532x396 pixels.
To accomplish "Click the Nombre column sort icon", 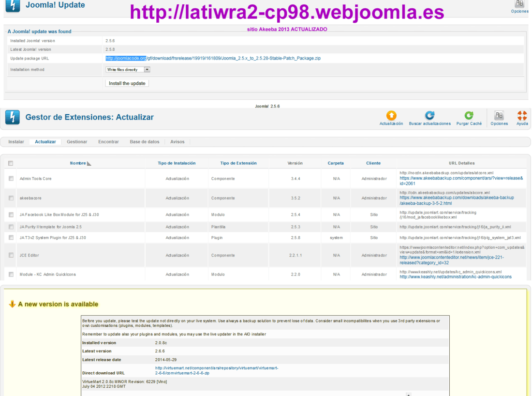I will point(89,164).
